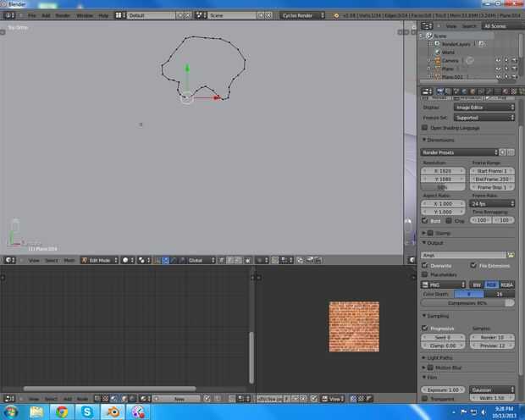525x420 pixels.
Task: Click the viewport shading sphere icon
Action: (x=128, y=260)
